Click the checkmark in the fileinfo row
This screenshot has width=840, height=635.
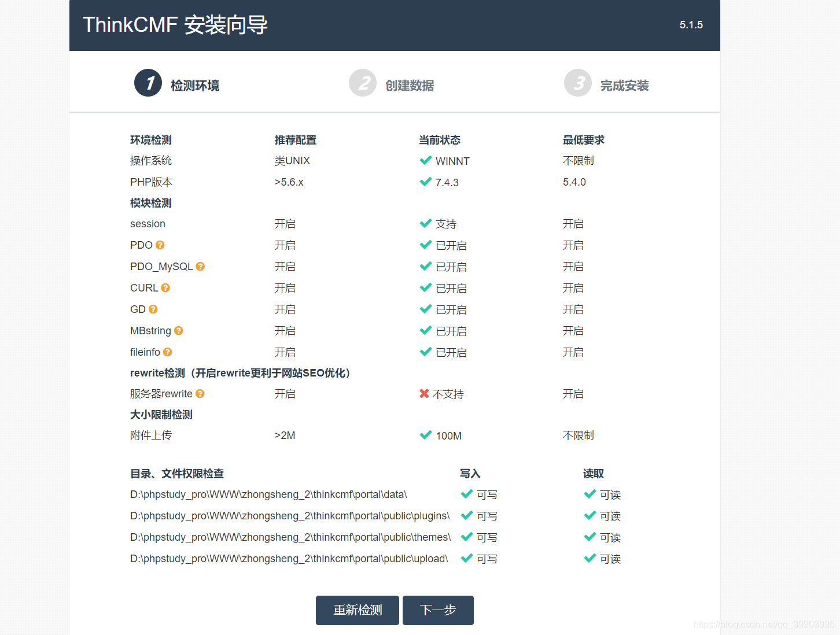426,352
